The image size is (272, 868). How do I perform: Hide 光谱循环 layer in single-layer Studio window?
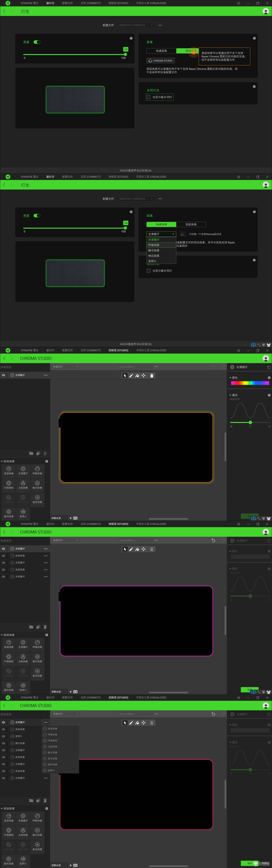3,375
